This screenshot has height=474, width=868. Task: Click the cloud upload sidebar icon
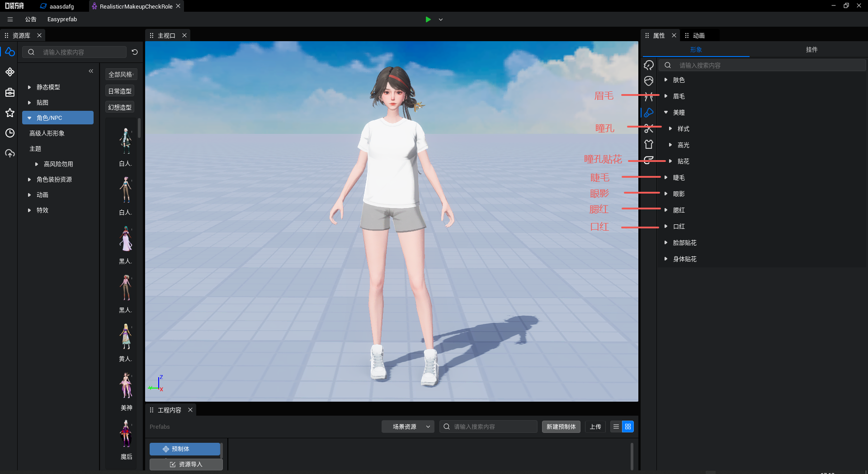[x=10, y=153]
